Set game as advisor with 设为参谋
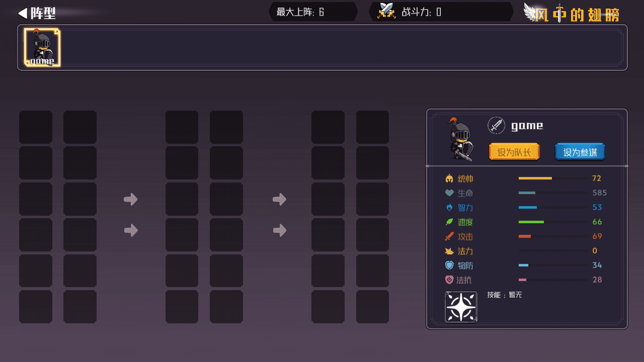Image resolution: width=644 pixels, height=362 pixels. pyautogui.click(x=580, y=152)
